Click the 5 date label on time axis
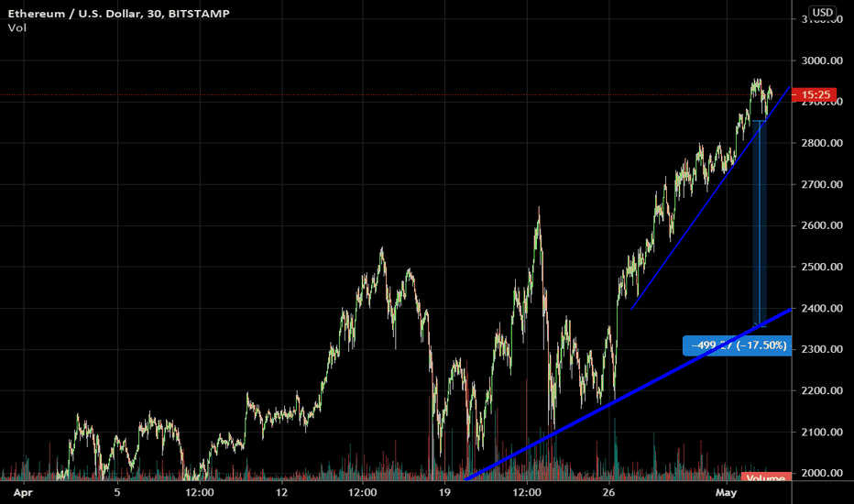Screen dimensions: 854x504 tap(117, 493)
